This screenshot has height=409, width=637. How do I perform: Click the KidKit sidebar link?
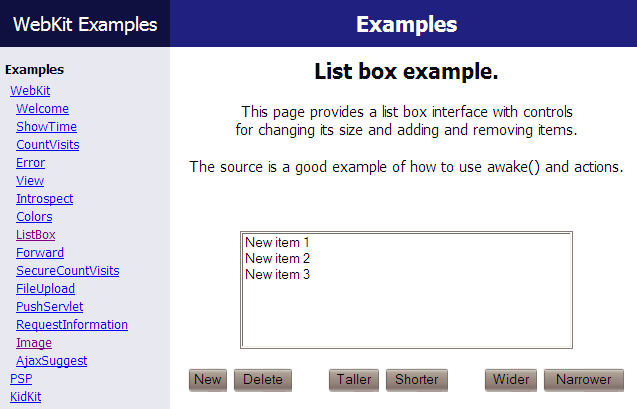coord(25,397)
